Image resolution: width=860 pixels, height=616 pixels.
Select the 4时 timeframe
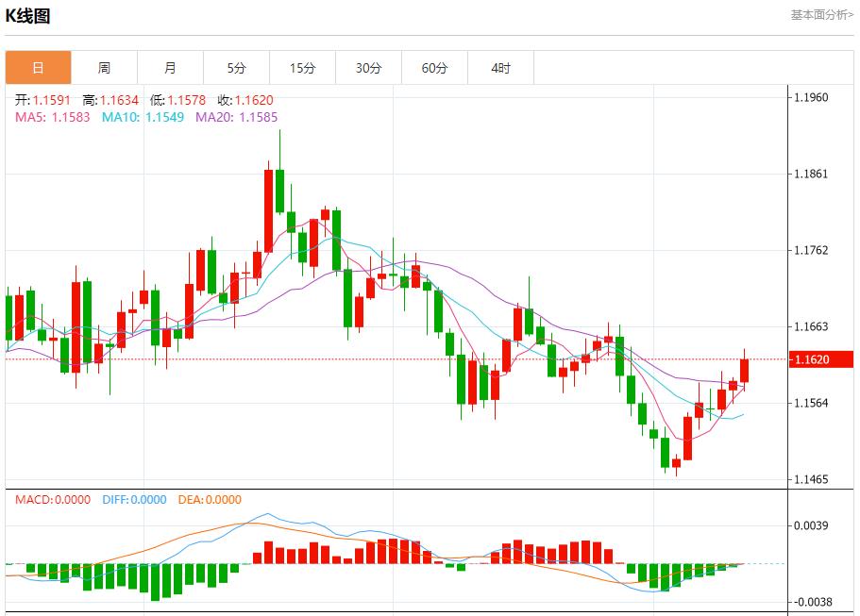click(x=501, y=67)
